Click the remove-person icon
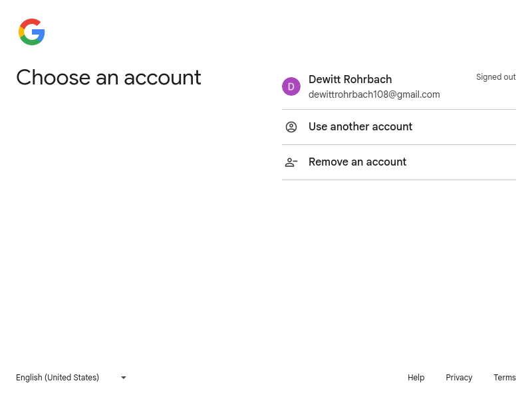Screen dimensions: 532x399 click(x=291, y=162)
